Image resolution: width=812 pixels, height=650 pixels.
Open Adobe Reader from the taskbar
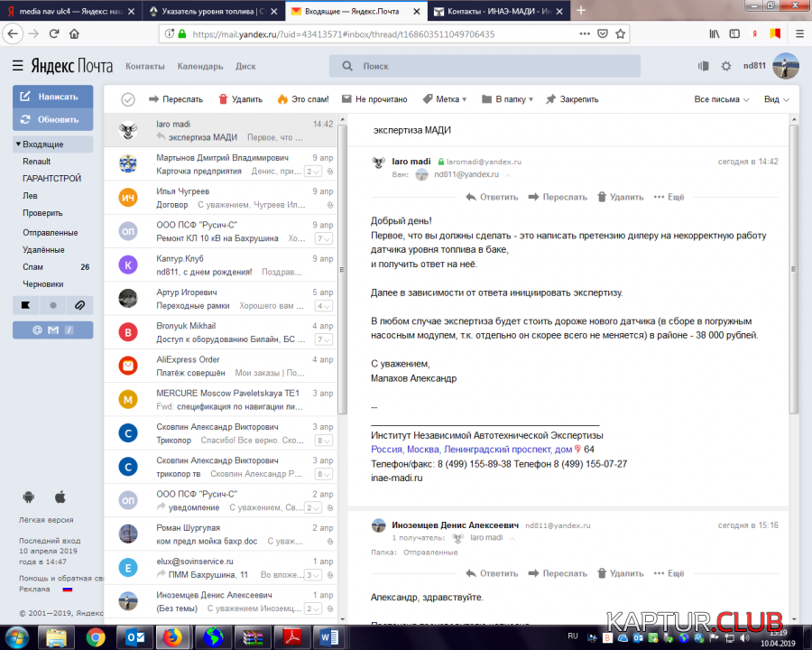291,637
